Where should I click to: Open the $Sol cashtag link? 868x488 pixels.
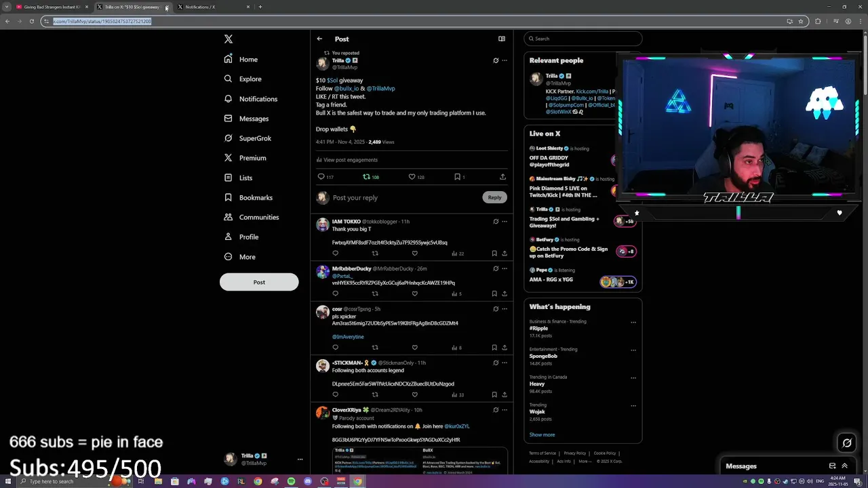(x=332, y=81)
